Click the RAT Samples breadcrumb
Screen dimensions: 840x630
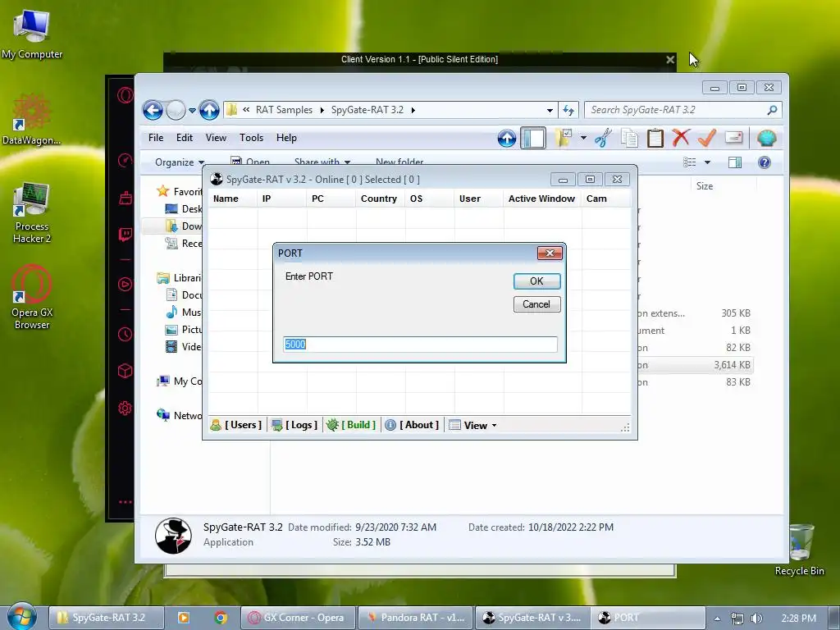(284, 110)
